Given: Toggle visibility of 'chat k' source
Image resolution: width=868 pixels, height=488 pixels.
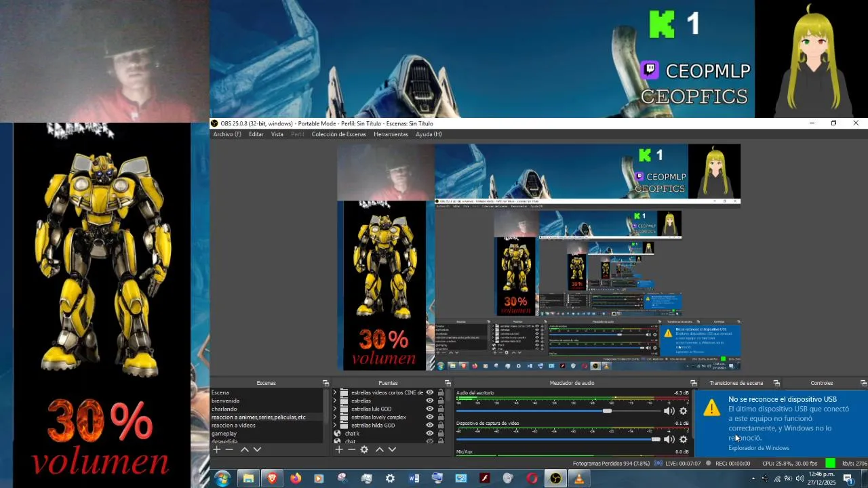Looking at the screenshot, I should pos(429,433).
